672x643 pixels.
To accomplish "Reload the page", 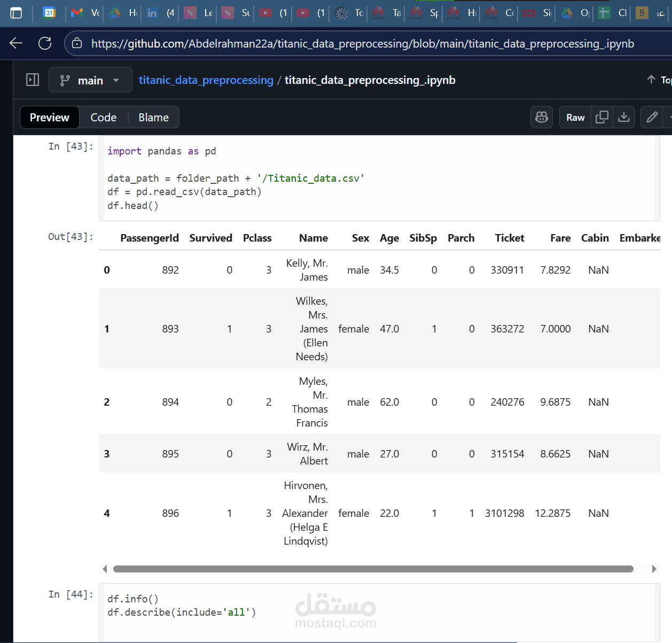I will pos(45,43).
